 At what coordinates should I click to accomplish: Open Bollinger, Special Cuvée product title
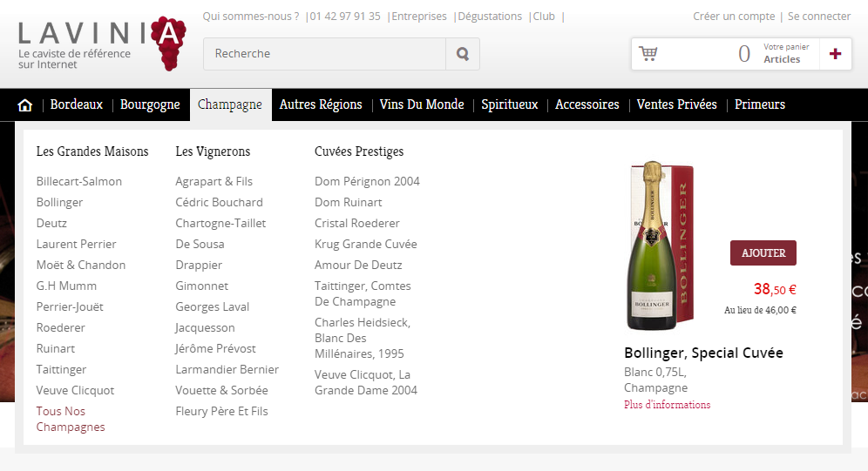[x=703, y=353]
